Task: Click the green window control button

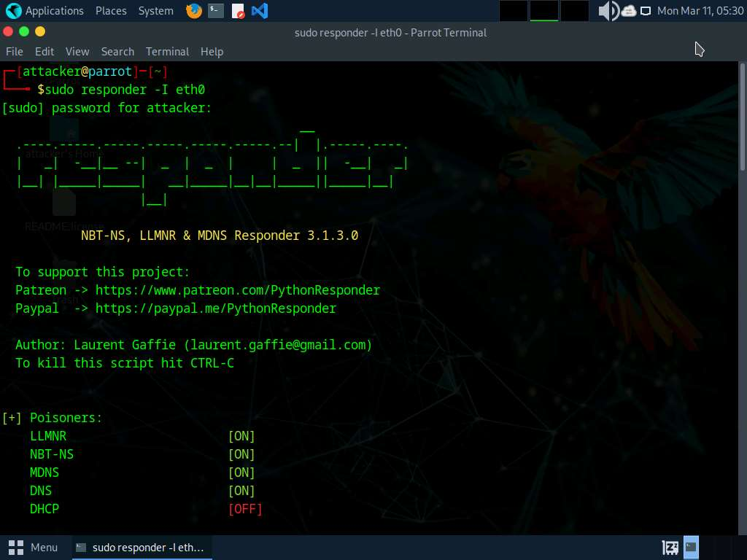Action: pos(24,31)
